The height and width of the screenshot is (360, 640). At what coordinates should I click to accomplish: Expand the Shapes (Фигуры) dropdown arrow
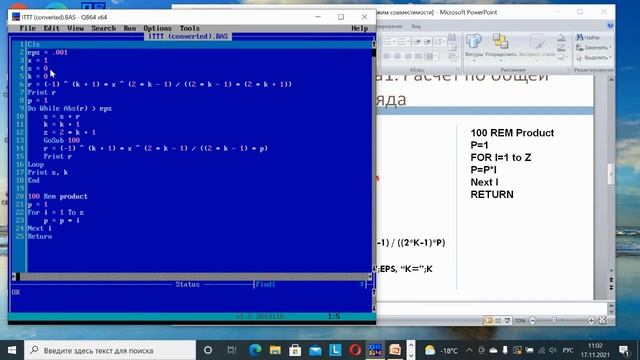(474, 61)
